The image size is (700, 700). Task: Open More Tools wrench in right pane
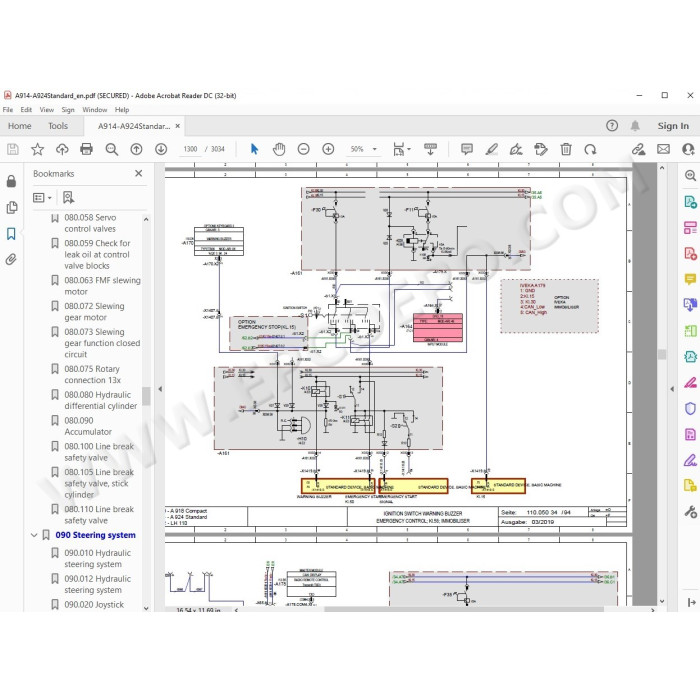(x=690, y=512)
